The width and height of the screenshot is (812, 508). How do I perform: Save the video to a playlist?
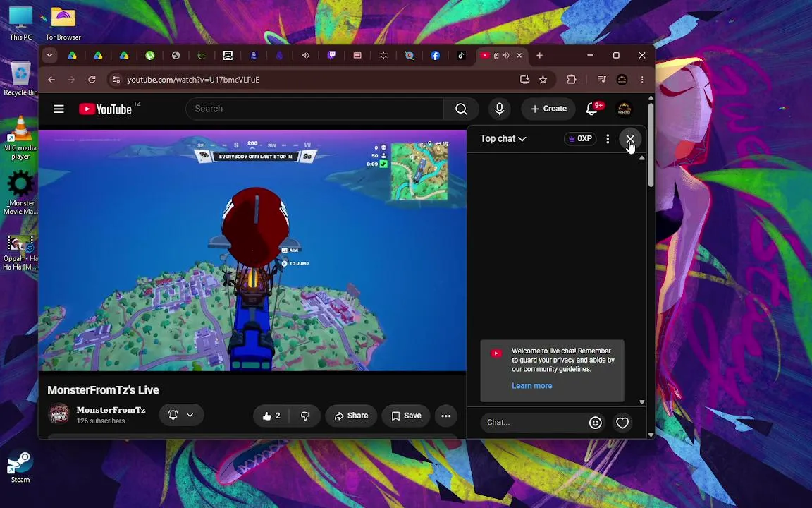pyautogui.click(x=406, y=416)
